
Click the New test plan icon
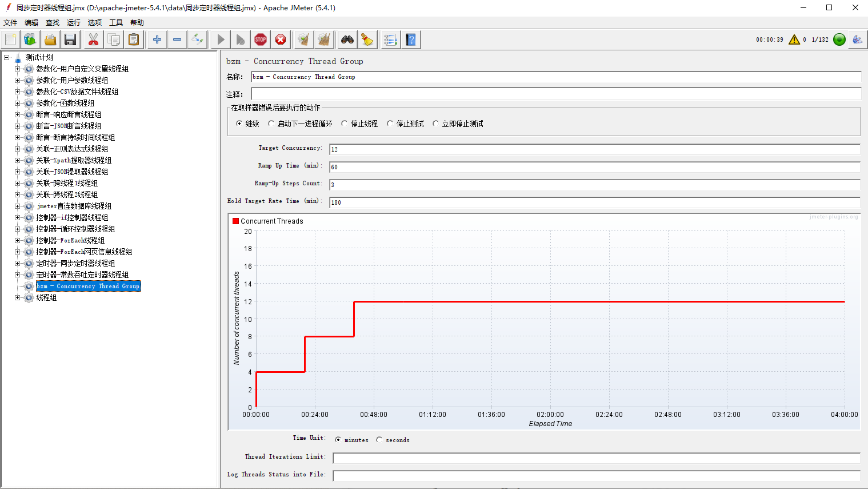[10, 39]
